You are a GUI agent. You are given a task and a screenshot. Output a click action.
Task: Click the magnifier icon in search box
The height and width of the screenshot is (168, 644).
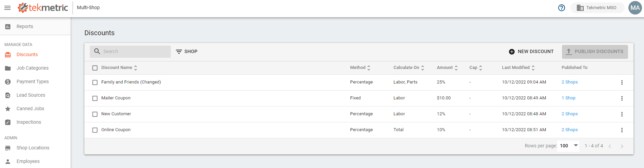coord(97,51)
